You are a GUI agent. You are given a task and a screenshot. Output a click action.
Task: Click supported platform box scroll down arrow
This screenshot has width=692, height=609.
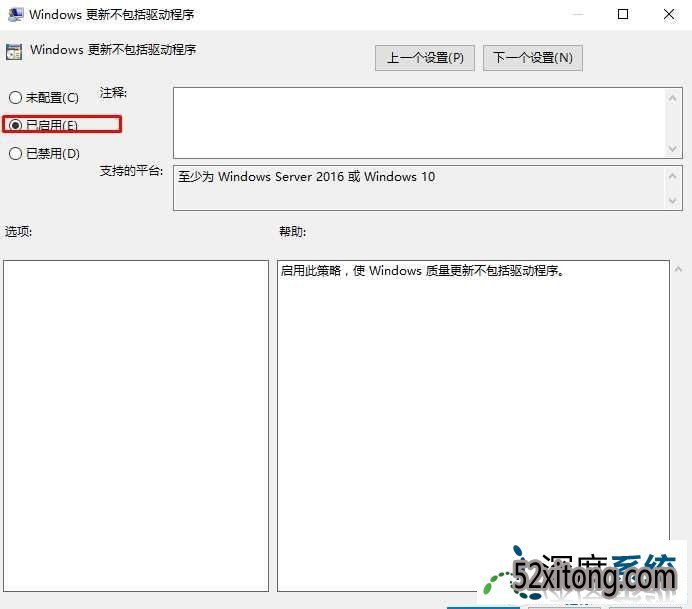(x=673, y=201)
